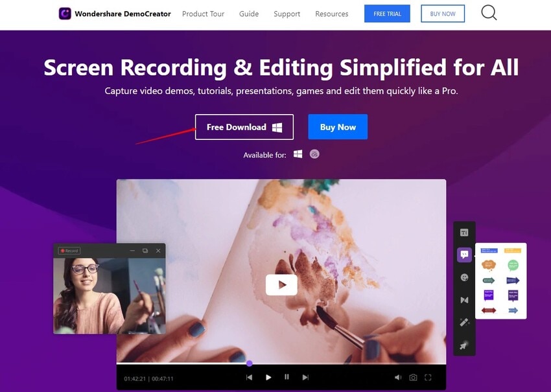Pause playback in the player bar
The width and height of the screenshot is (551, 392).
(287, 377)
